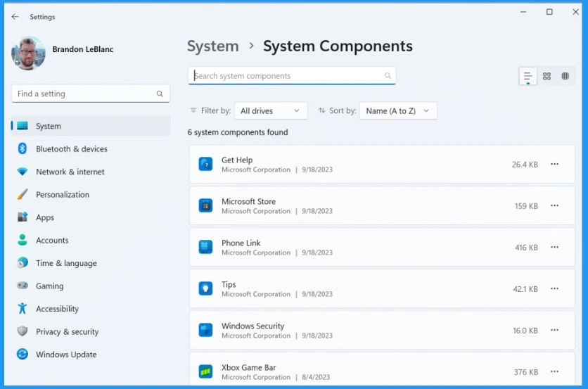Image resolution: width=588 pixels, height=389 pixels.
Task: Open more options for Windows Security
Action: 555,330
